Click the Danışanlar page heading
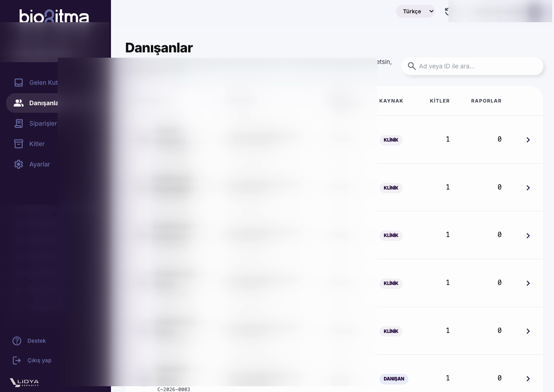Image resolution: width=554 pixels, height=392 pixels. point(159,48)
